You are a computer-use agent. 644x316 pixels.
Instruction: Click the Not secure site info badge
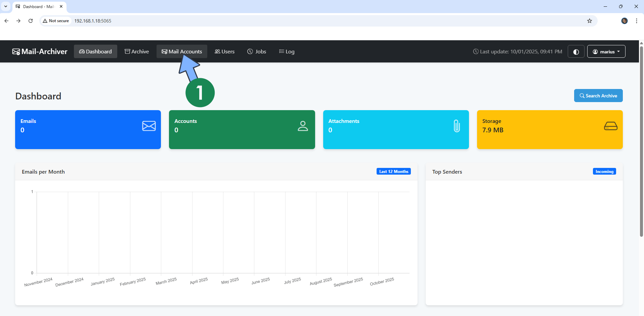coord(56,21)
